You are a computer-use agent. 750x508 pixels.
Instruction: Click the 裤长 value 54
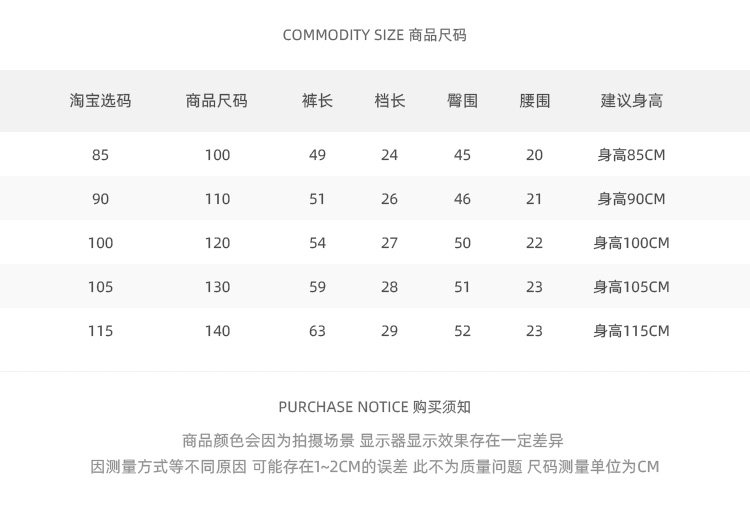317,243
